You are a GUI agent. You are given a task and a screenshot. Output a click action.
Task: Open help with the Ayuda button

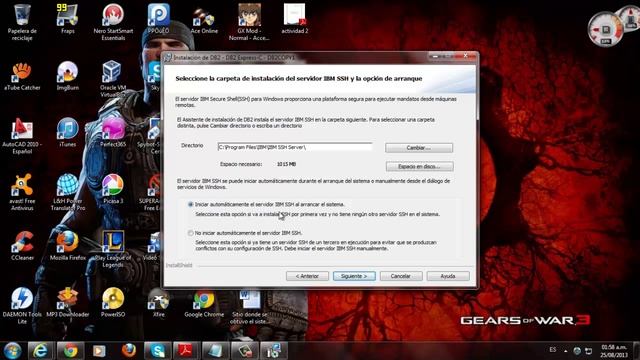click(448, 276)
